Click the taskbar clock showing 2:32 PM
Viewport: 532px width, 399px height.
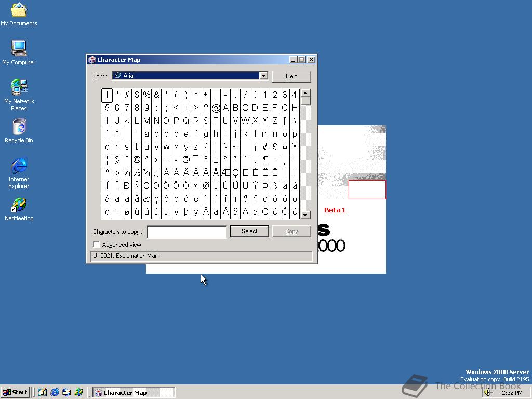point(512,393)
